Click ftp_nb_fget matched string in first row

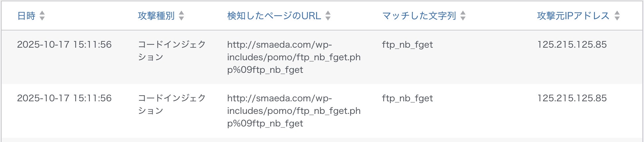(x=407, y=45)
